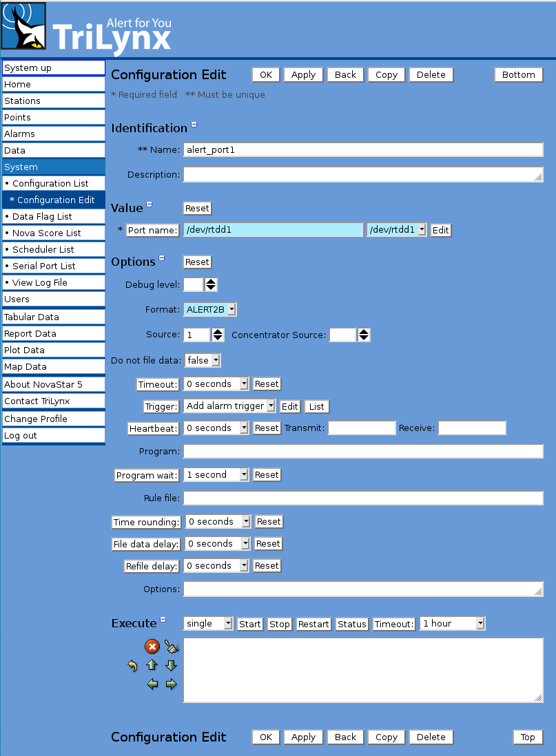
Task: Click the Execute output text area
Action: (x=363, y=670)
